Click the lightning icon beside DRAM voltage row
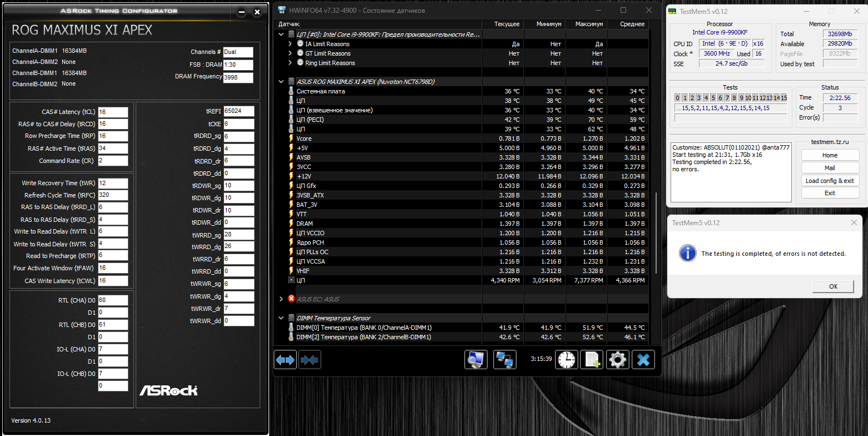Viewport: 868px width, 436px height. tap(290, 224)
